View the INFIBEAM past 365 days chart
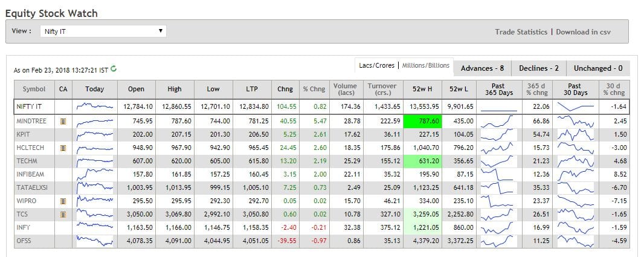The height and width of the screenshot is (257, 644). 498,172
